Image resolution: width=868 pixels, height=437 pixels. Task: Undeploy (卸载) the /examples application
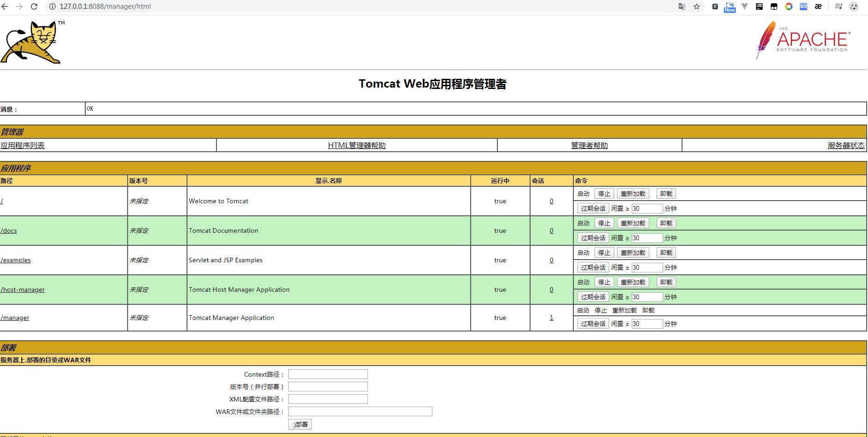(x=666, y=253)
